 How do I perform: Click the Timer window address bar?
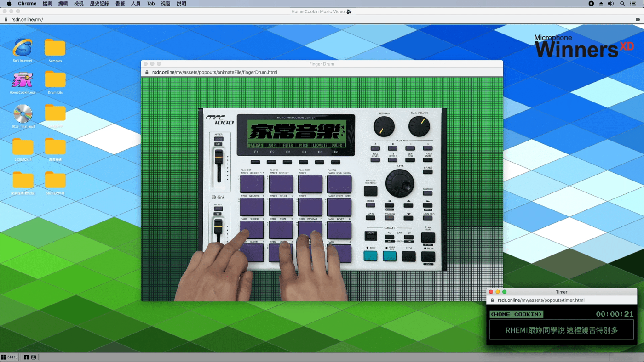(562, 300)
